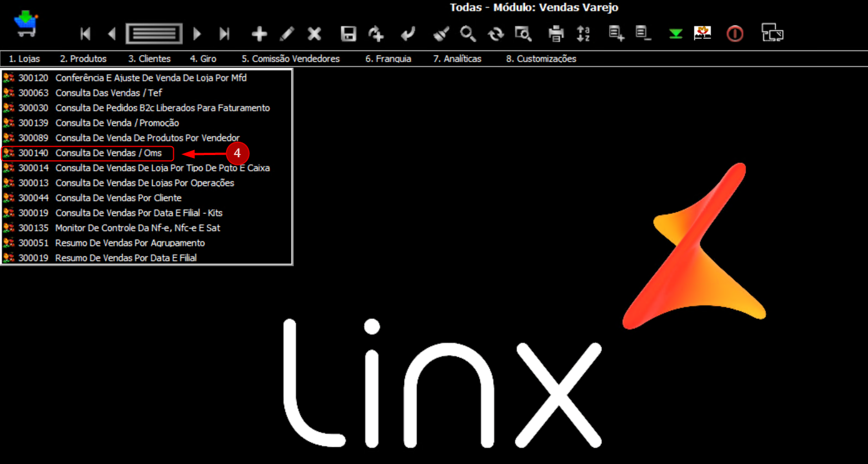The height and width of the screenshot is (464, 868).
Task: Open the 4. Giro menu
Action: point(203,59)
